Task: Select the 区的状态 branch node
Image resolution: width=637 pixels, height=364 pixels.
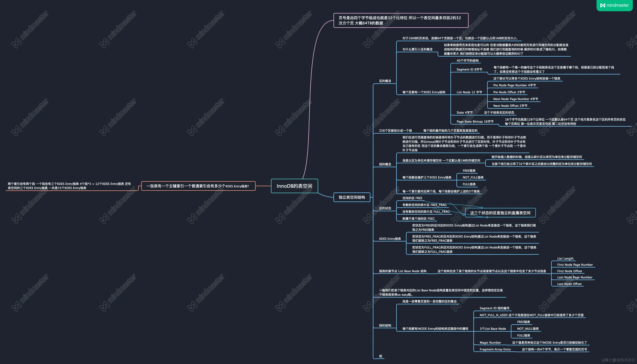Action: pyautogui.click(x=385, y=208)
